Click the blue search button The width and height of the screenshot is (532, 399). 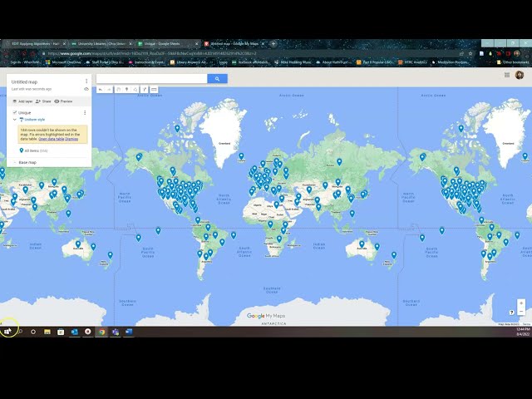coord(217,79)
